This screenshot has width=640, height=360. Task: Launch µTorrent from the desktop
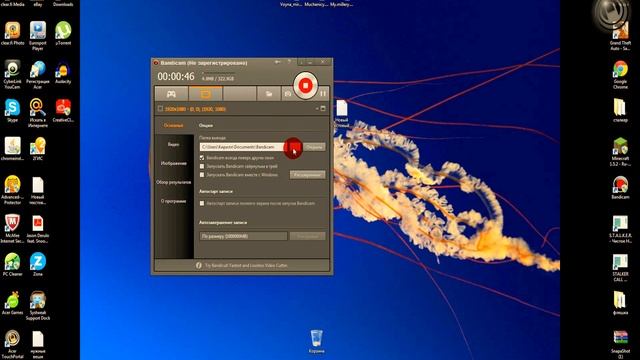(x=63, y=33)
